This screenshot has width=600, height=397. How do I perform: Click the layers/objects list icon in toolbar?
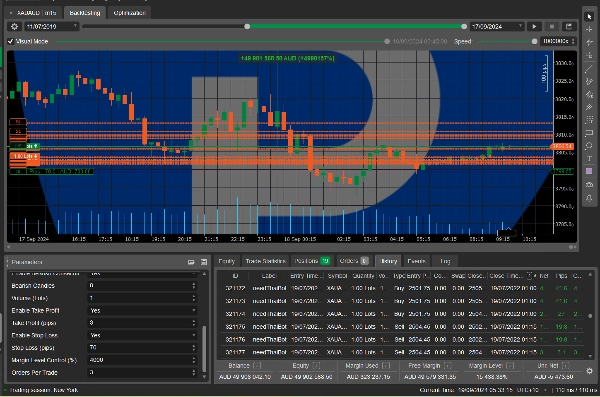[589, 185]
